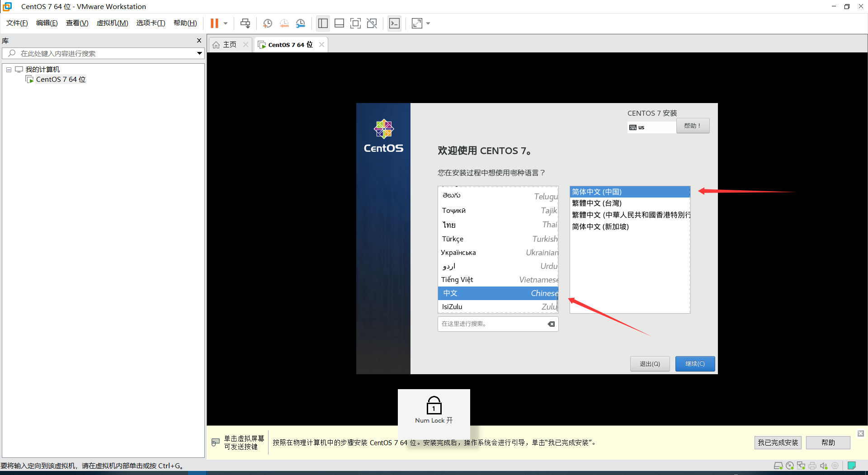
Task: Choose 繁體中文 (香港特別行政區) locale
Action: (630, 215)
